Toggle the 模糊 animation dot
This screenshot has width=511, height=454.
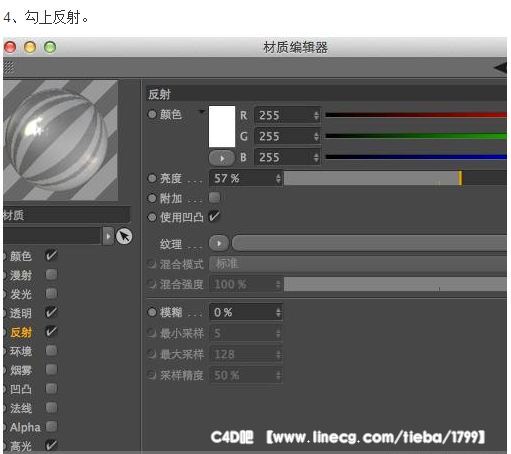152,312
